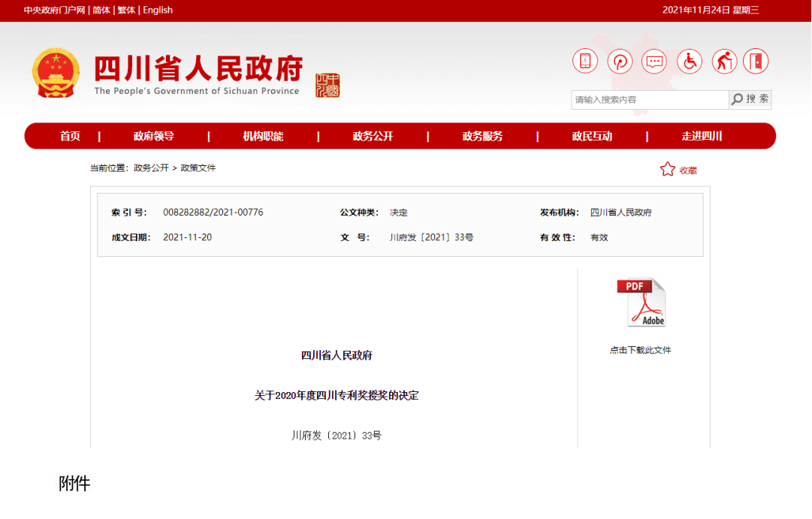The height and width of the screenshot is (519, 812).
Task: Open the mobile phone version icon
Action: tap(585, 61)
